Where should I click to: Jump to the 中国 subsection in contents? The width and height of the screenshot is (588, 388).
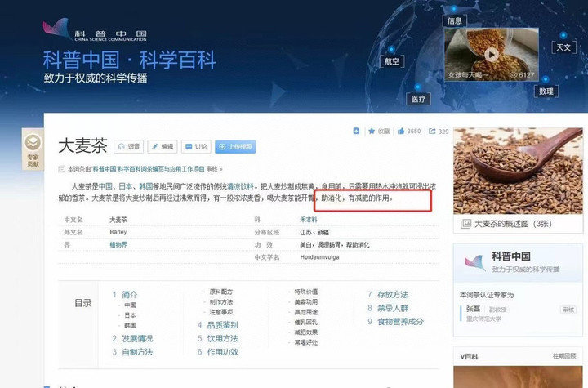tap(130, 305)
